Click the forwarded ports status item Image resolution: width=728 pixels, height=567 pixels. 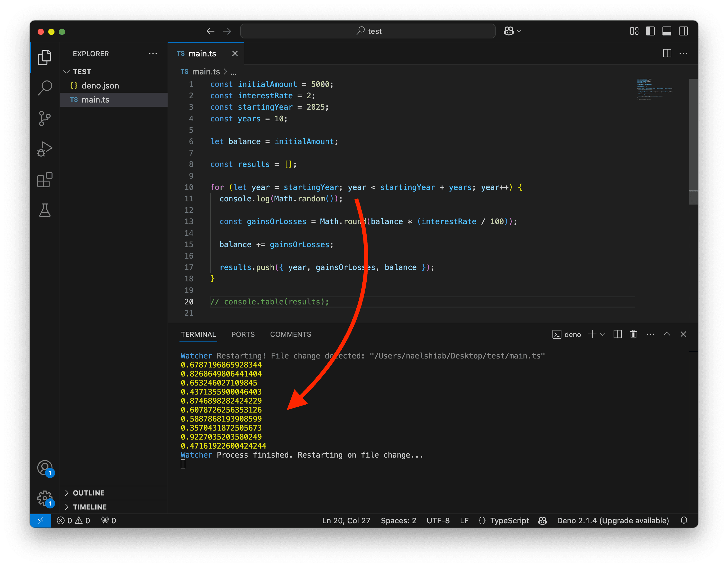coord(109,521)
